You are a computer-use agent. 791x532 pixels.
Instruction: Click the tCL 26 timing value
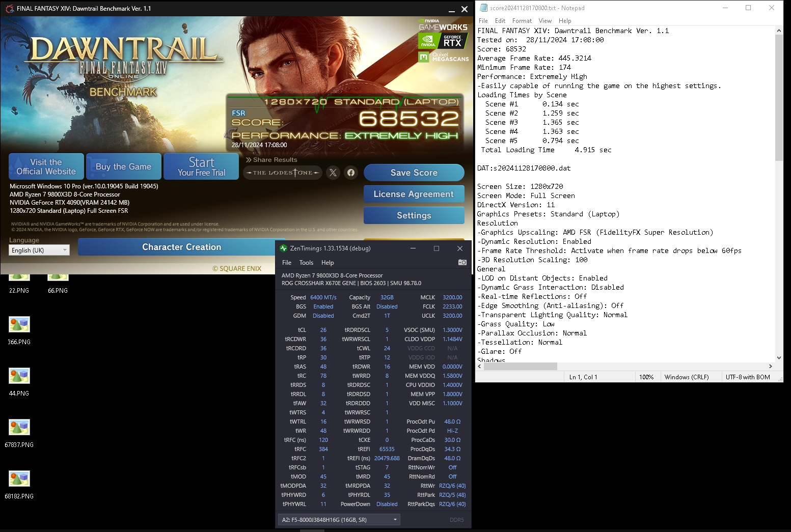323,330
